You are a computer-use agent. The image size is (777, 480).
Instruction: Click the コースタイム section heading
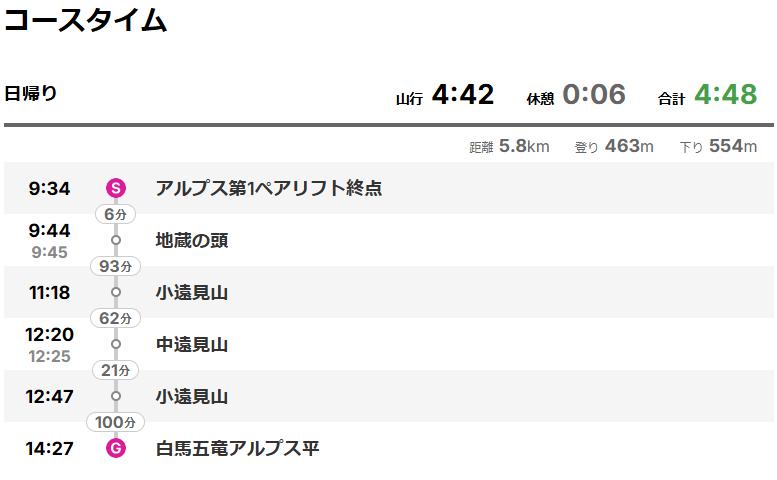click(85, 20)
